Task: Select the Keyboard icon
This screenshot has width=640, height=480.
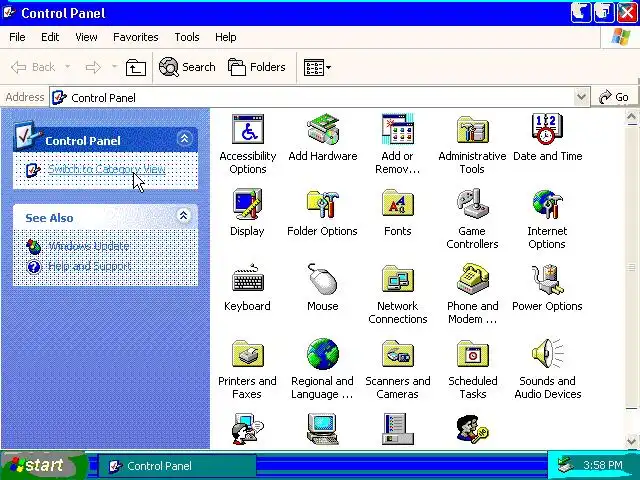Action: tap(248, 278)
